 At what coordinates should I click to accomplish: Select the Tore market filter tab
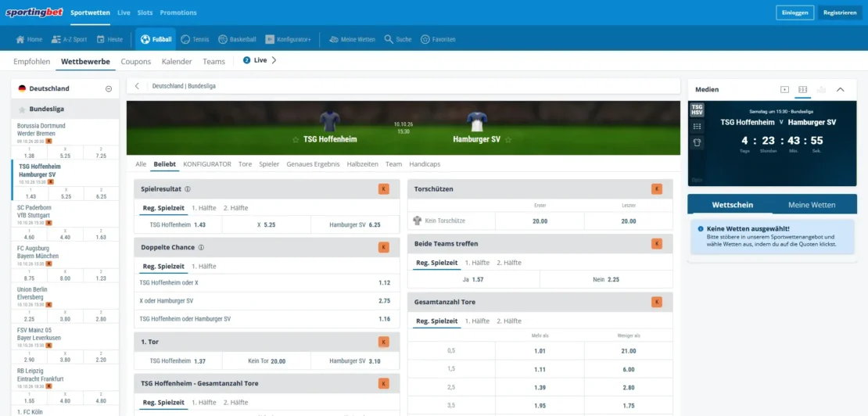pos(246,164)
